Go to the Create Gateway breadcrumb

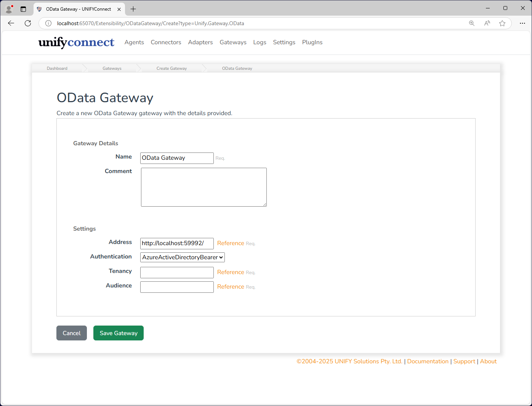[171, 68]
